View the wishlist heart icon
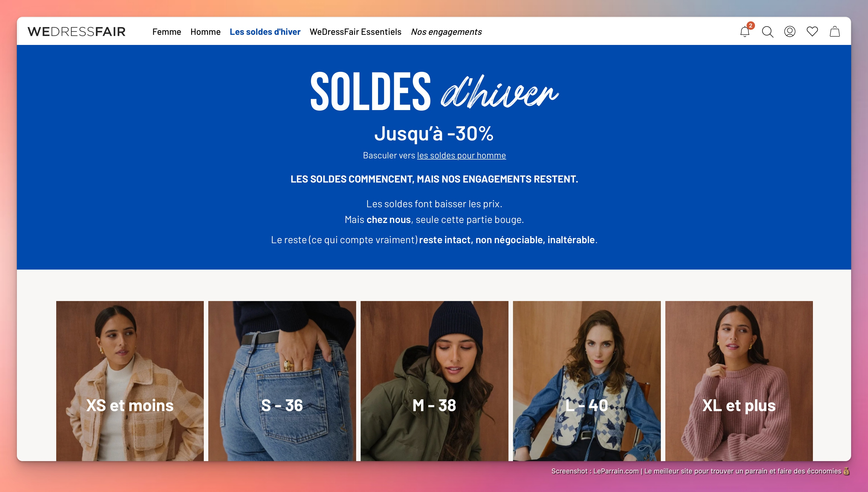This screenshot has width=868, height=492. 812,31
